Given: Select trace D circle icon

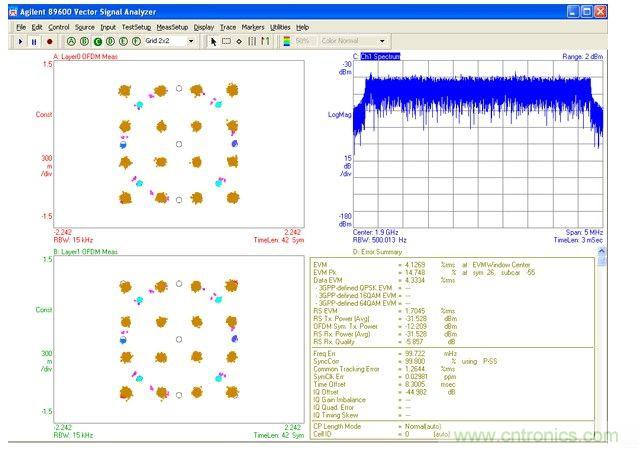Looking at the screenshot, I should click(110, 41).
